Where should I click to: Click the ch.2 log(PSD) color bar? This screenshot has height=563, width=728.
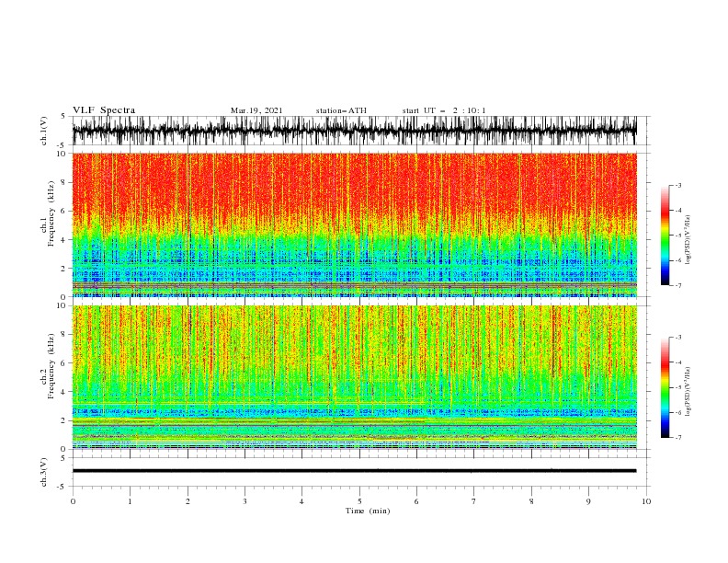click(665, 387)
